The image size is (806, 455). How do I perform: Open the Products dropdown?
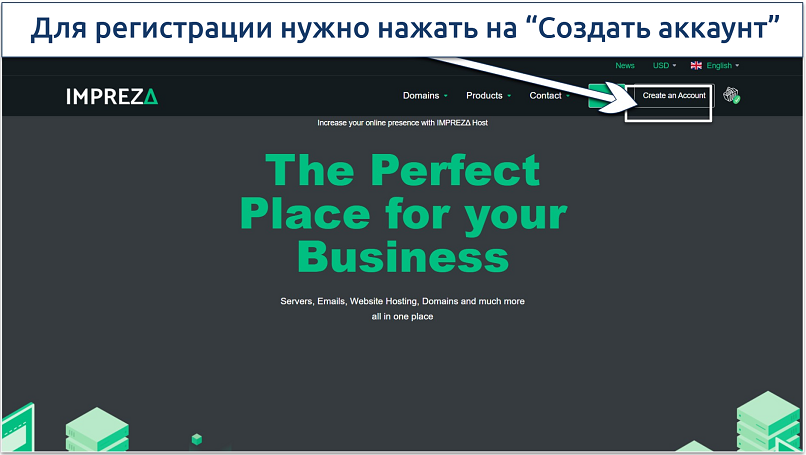click(x=488, y=96)
